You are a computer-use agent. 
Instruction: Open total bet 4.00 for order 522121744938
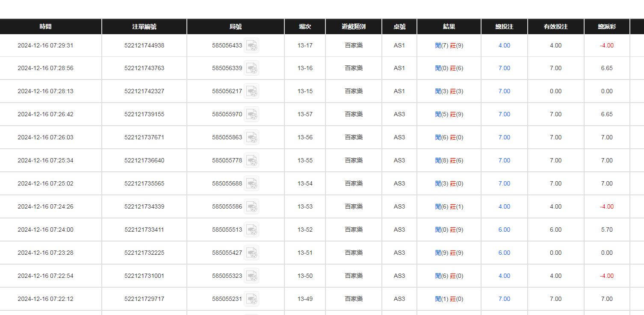coord(504,45)
